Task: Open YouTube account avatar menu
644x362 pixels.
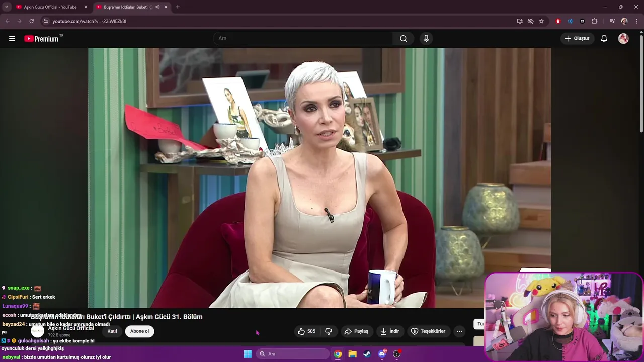Action: tap(623, 39)
